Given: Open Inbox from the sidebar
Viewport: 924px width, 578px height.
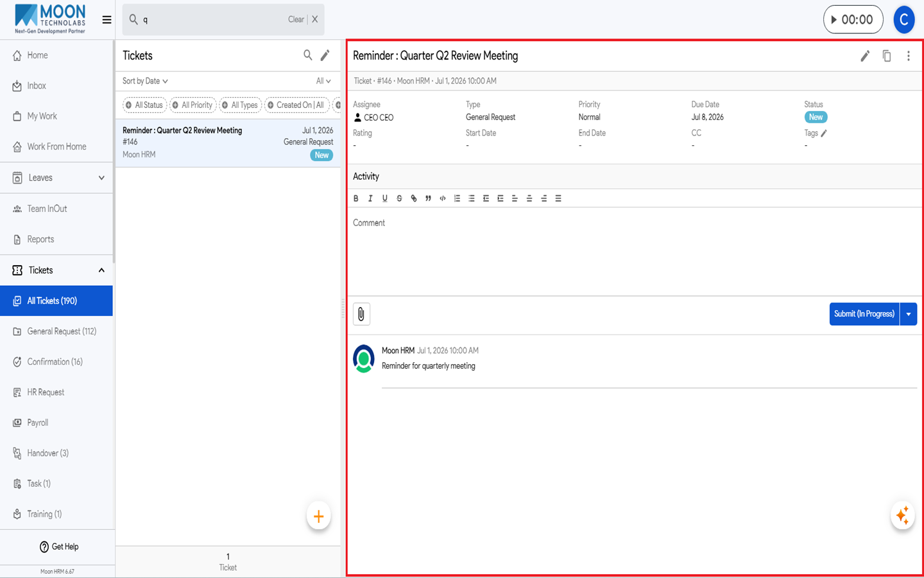Looking at the screenshot, I should tap(56, 85).
